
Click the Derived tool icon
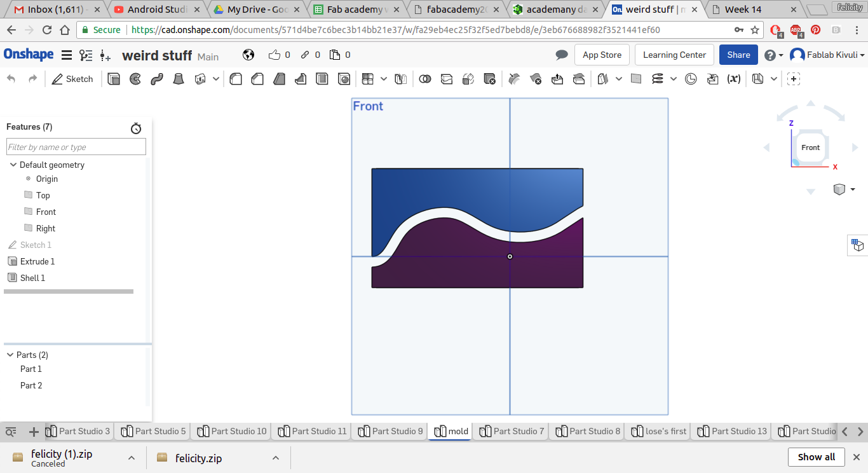click(712, 79)
